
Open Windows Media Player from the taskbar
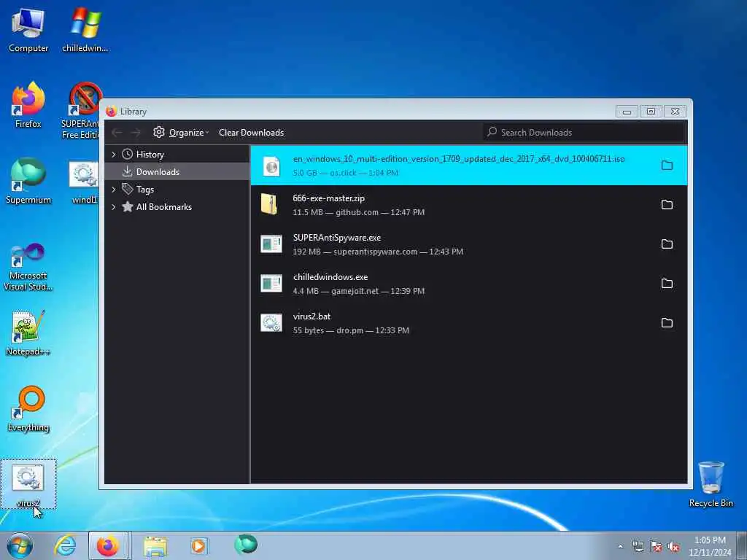pyautogui.click(x=198, y=546)
